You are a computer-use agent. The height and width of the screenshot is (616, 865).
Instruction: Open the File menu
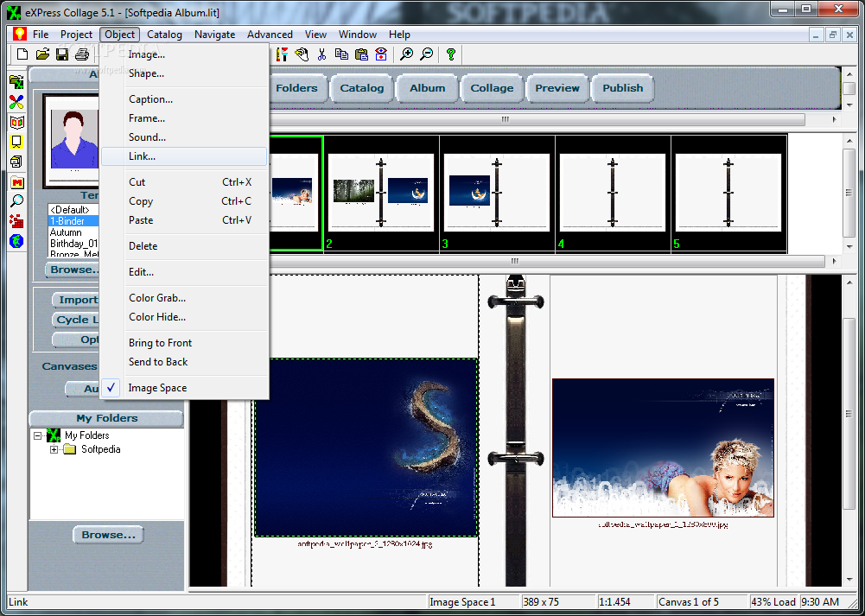[x=41, y=35]
